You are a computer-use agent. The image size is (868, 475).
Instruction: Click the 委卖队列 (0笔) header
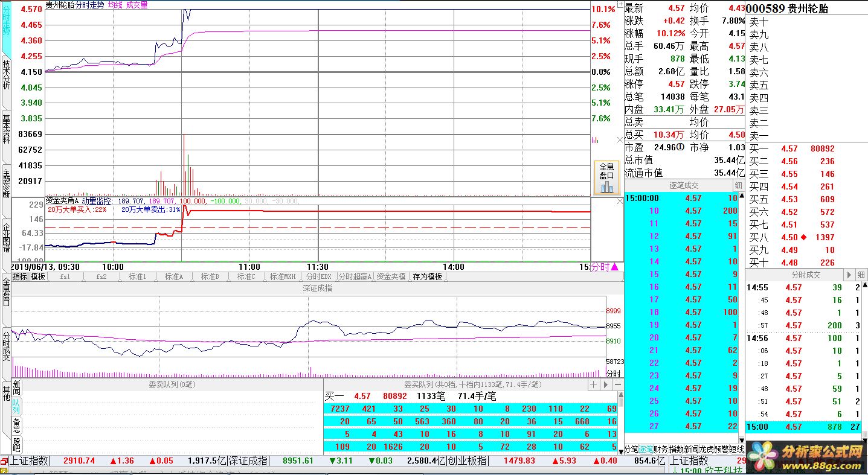(172, 384)
